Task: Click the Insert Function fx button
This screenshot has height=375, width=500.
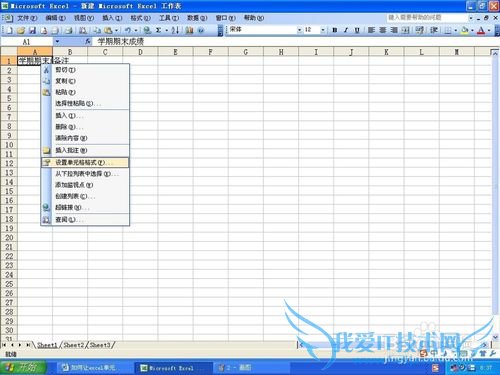Action: tap(88, 41)
